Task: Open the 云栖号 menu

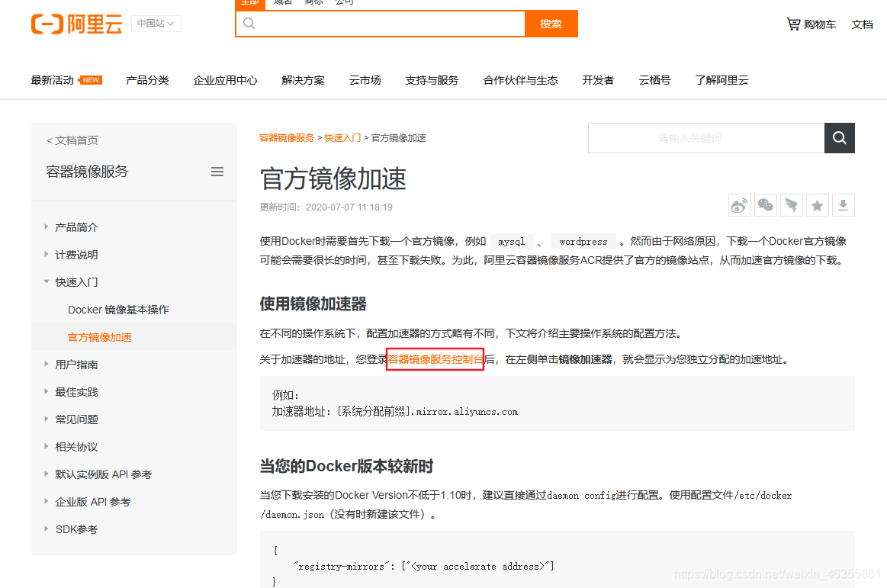Action: [x=654, y=80]
